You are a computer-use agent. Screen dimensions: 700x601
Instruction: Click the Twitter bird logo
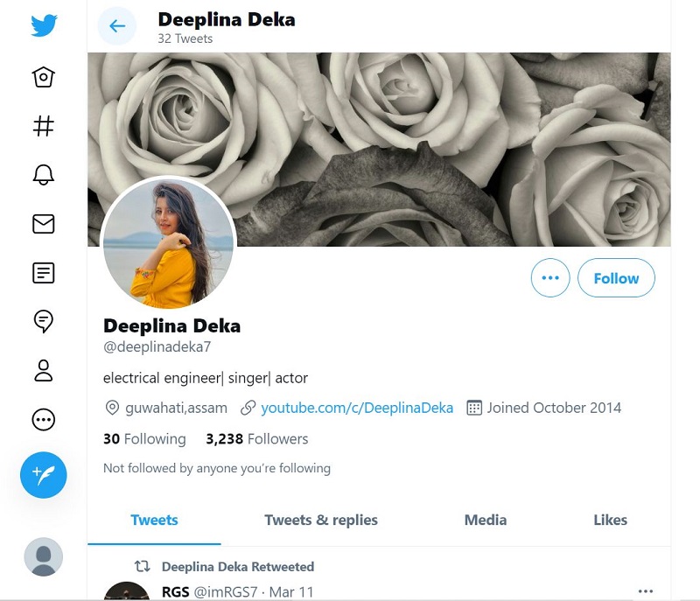(x=44, y=26)
